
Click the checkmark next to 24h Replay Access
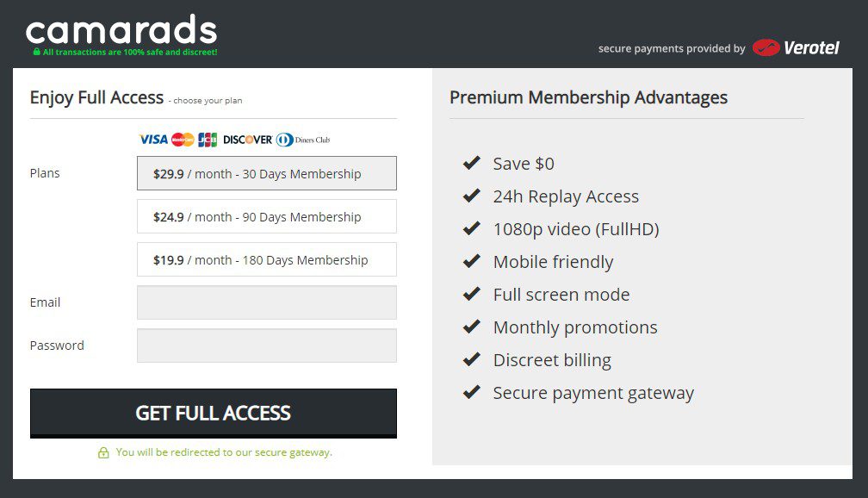coord(471,196)
